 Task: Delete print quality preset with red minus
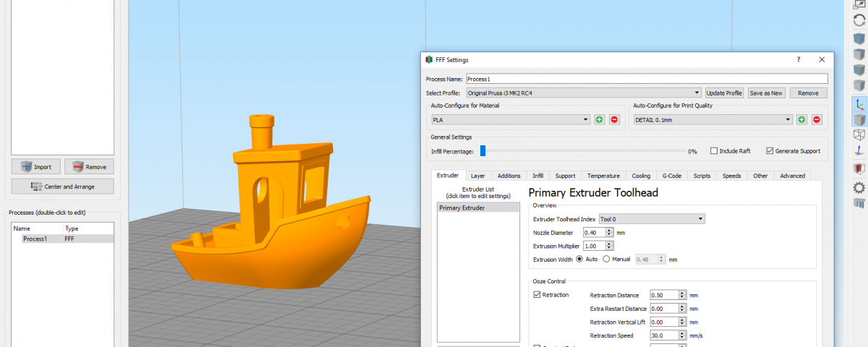coord(817,119)
